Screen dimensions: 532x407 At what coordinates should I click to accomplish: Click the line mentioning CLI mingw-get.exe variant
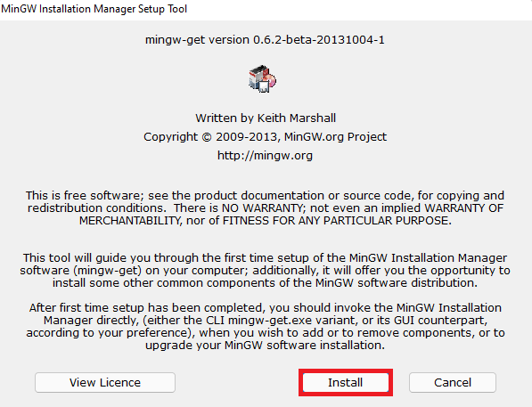[x=266, y=321]
